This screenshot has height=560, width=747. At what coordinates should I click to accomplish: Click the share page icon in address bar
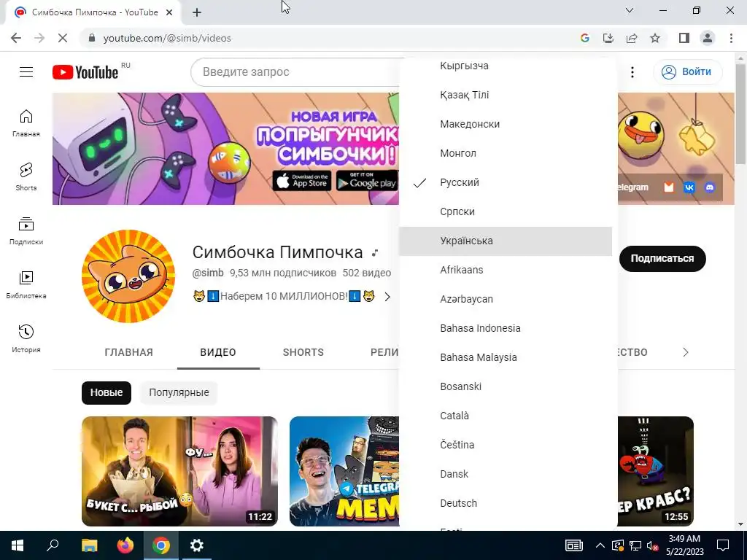[632, 38]
